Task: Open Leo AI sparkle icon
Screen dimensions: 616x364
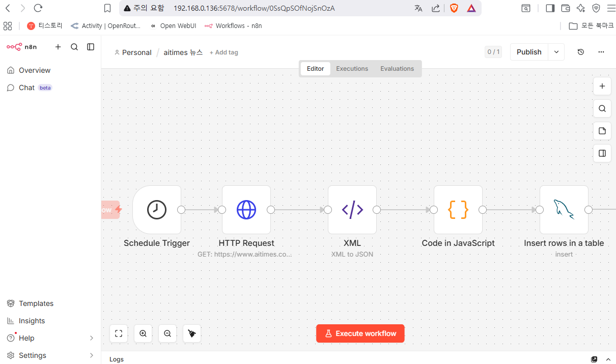Action: (x=581, y=8)
